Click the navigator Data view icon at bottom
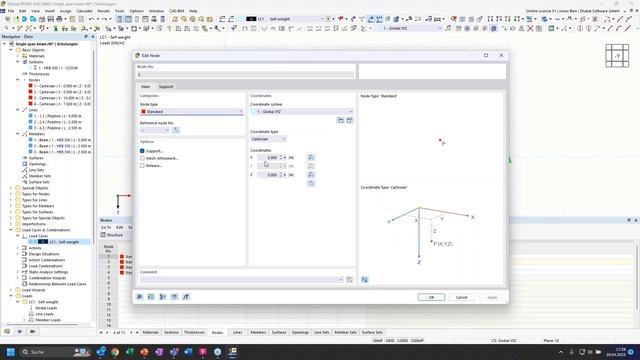Viewport: 640px width, 360px height. (x=7, y=331)
